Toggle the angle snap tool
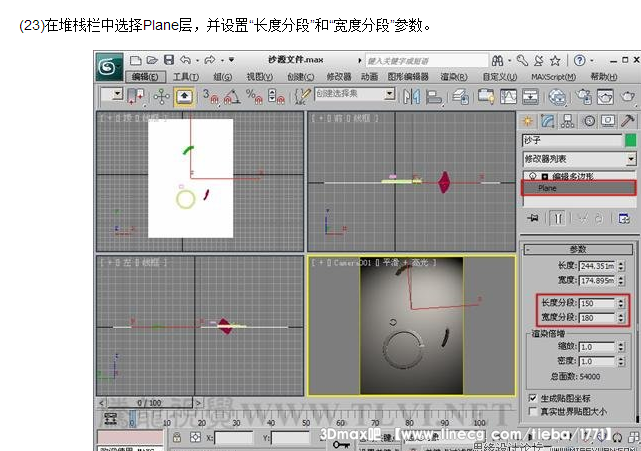This screenshot has height=451, width=641. 232,97
